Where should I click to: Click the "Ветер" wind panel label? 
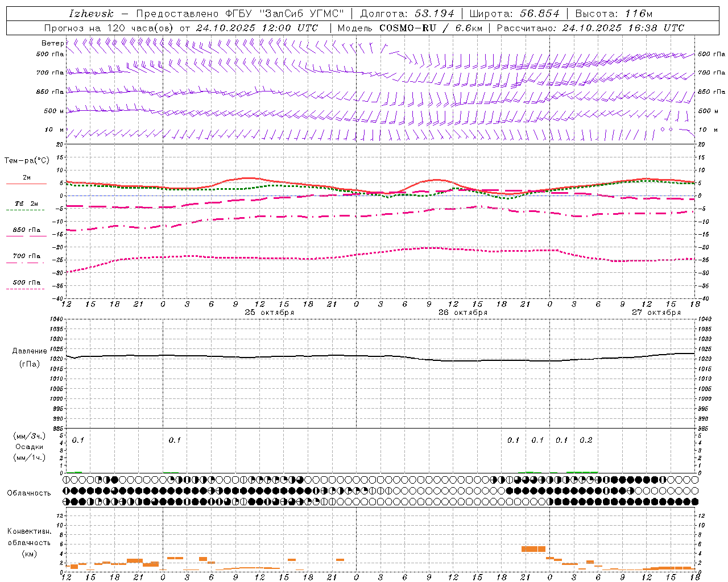point(52,43)
